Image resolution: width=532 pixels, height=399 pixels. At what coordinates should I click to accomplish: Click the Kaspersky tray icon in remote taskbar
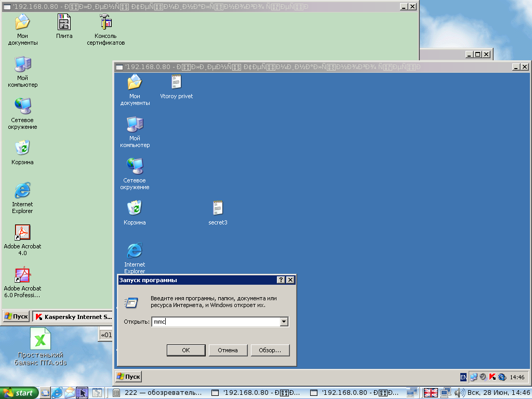[x=493, y=377]
